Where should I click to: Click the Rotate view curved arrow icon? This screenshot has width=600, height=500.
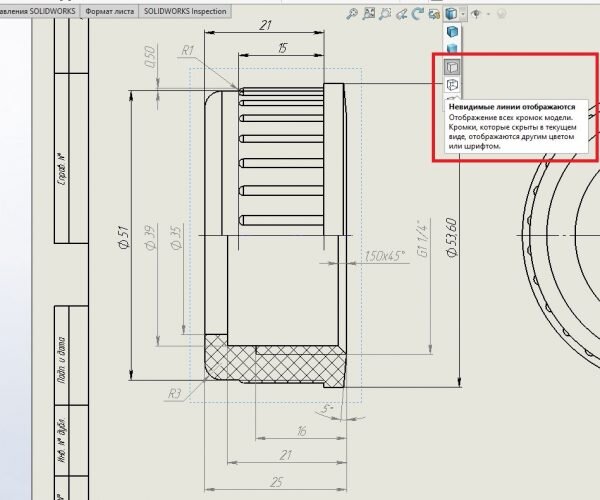(417, 14)
